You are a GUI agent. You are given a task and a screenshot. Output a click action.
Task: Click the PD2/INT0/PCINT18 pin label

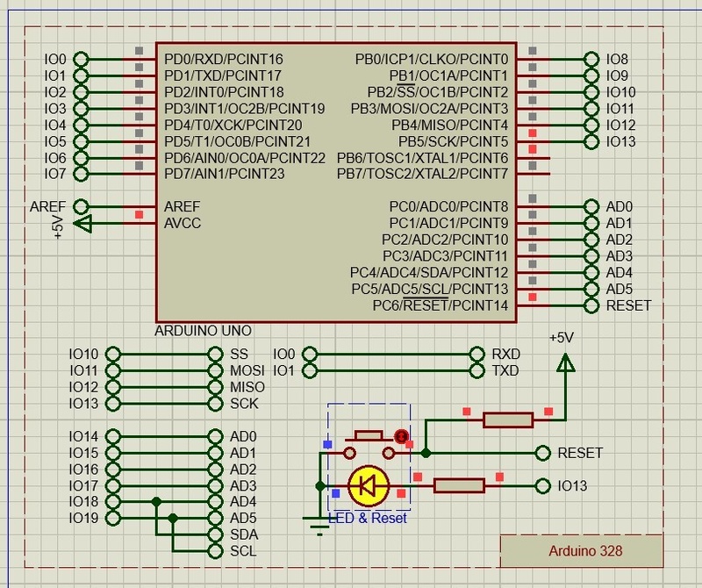(x=224, y=92)
